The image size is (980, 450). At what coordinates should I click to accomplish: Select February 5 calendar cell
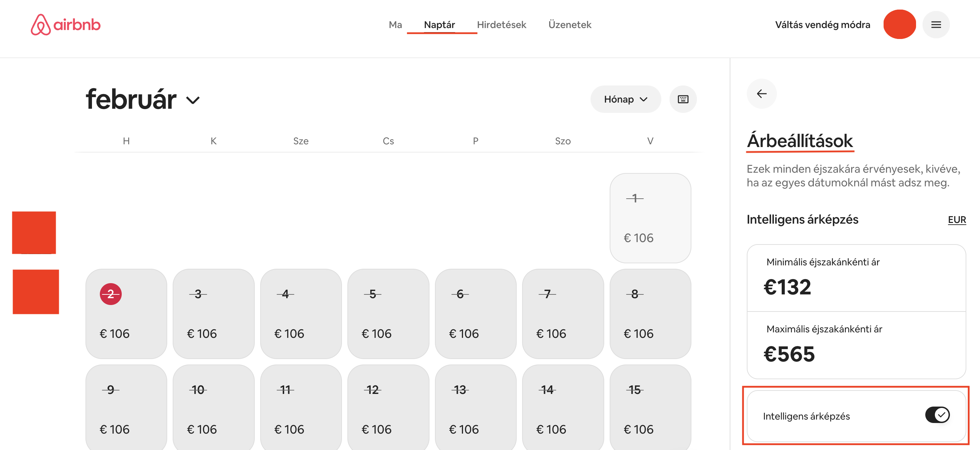(x=388, y=314)
